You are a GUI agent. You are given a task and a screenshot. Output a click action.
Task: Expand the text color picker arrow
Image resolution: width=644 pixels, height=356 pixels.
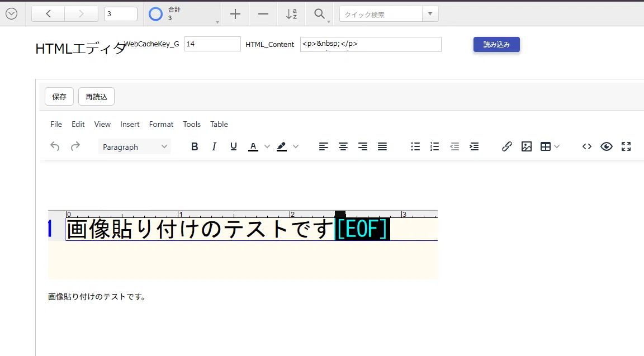tap(267, 146)
